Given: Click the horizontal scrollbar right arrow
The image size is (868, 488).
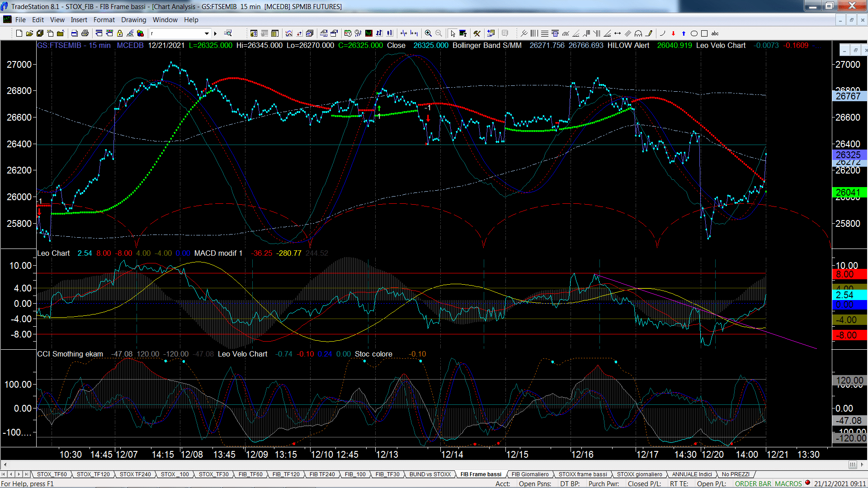Looking at the screenshot, I should 863,465.
